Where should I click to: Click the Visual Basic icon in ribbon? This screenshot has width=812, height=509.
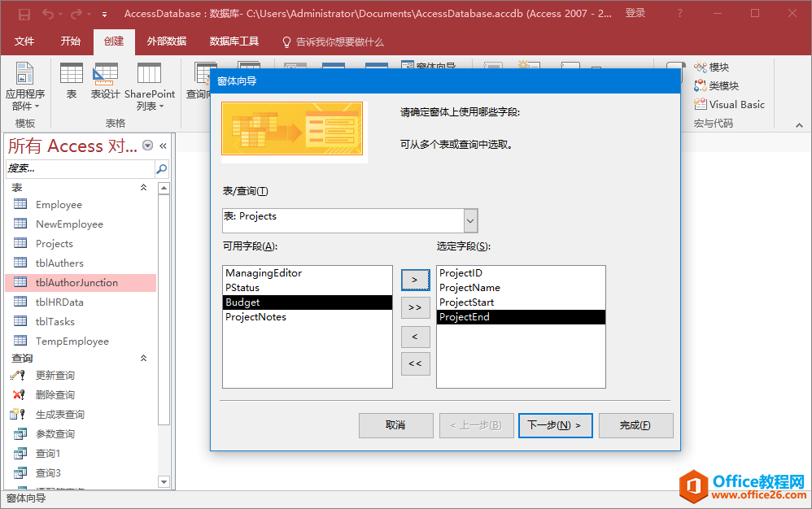(x=729, y=105)
